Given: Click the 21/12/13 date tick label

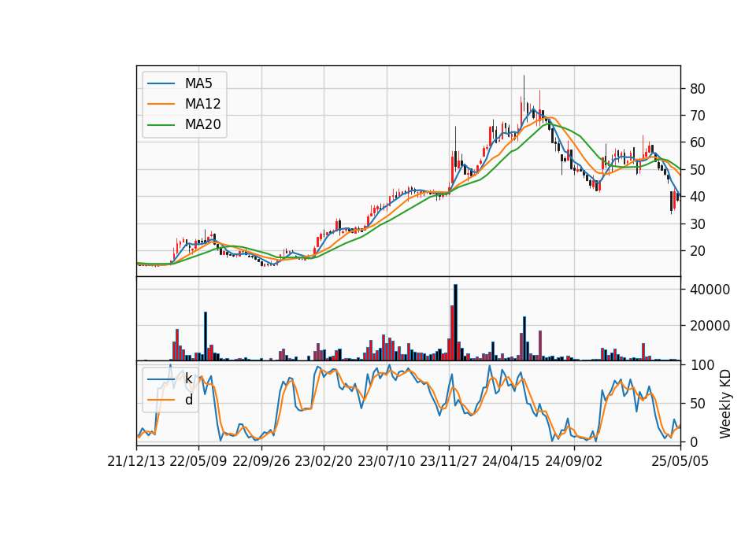Looking at the screenshot, I should click(136, 461).
